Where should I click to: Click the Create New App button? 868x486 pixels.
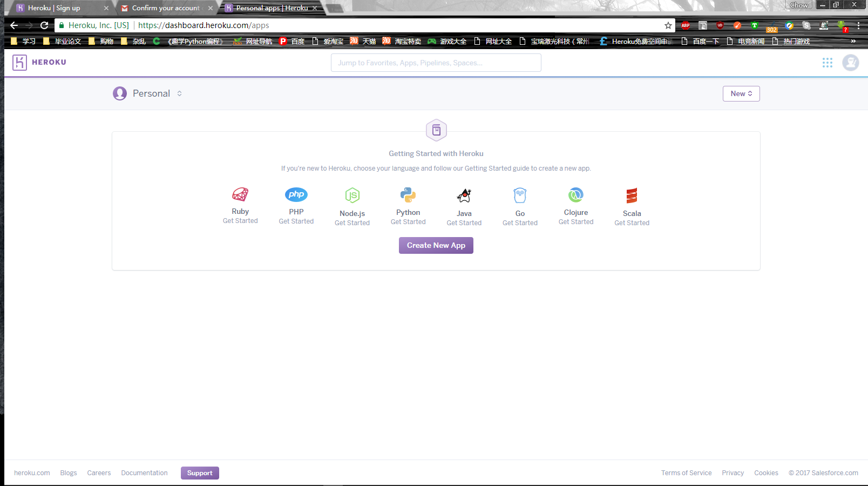pos(436,245)
